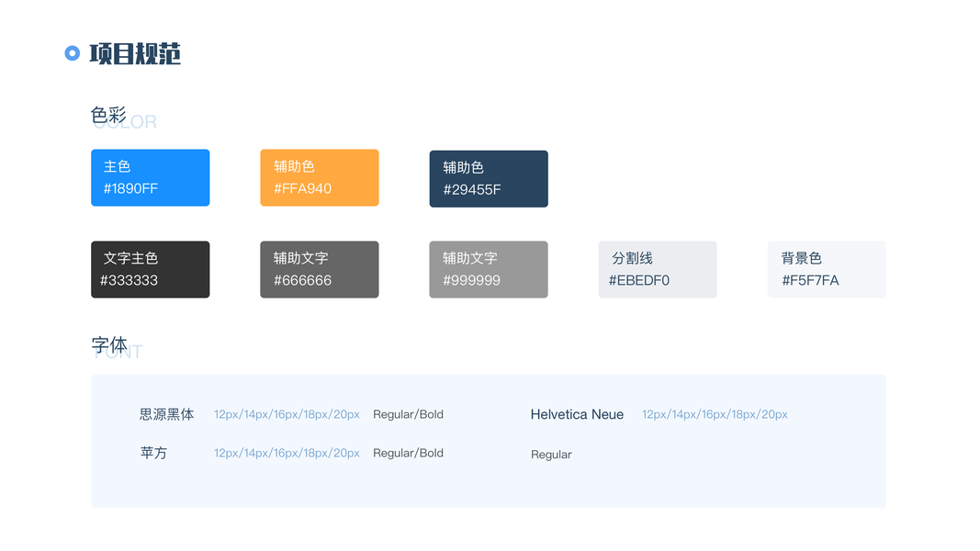Click the sizes listed beside Helvetica Neue
Image resolution: width=980 pixels, height=551 pixels.
pyautogui.click(x=715, y=414)
